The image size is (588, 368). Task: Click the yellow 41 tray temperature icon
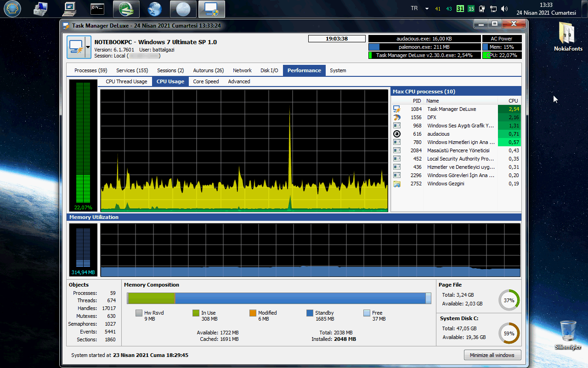coord(438,9)
